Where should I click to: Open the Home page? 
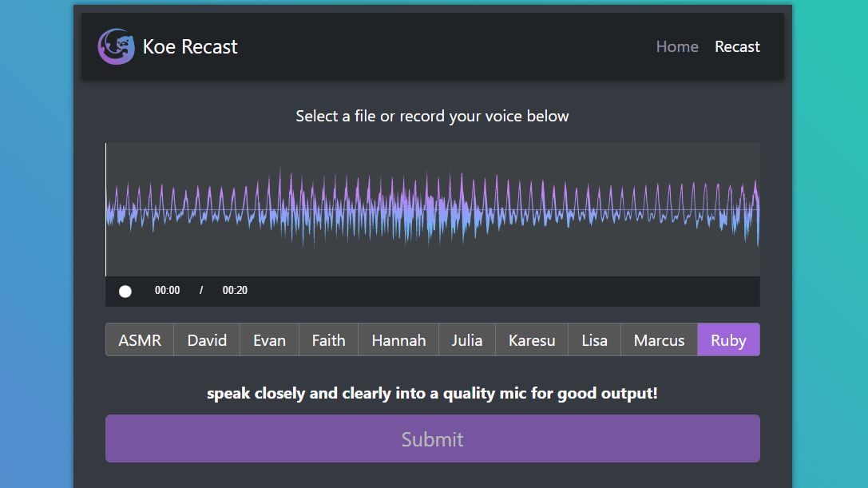coord(677,46)
